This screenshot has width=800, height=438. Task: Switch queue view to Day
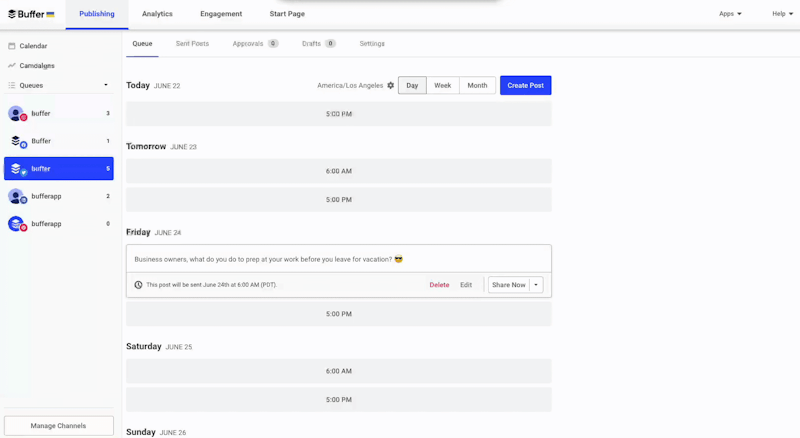click(x=412, y=86)
